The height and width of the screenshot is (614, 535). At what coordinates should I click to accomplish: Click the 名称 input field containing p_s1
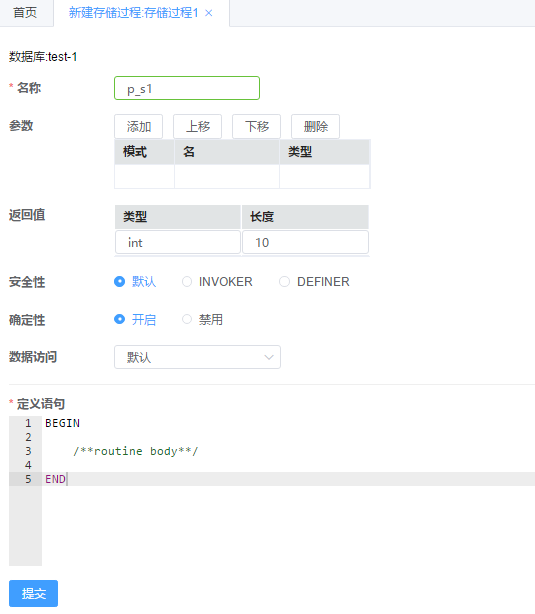click(187, 88)
